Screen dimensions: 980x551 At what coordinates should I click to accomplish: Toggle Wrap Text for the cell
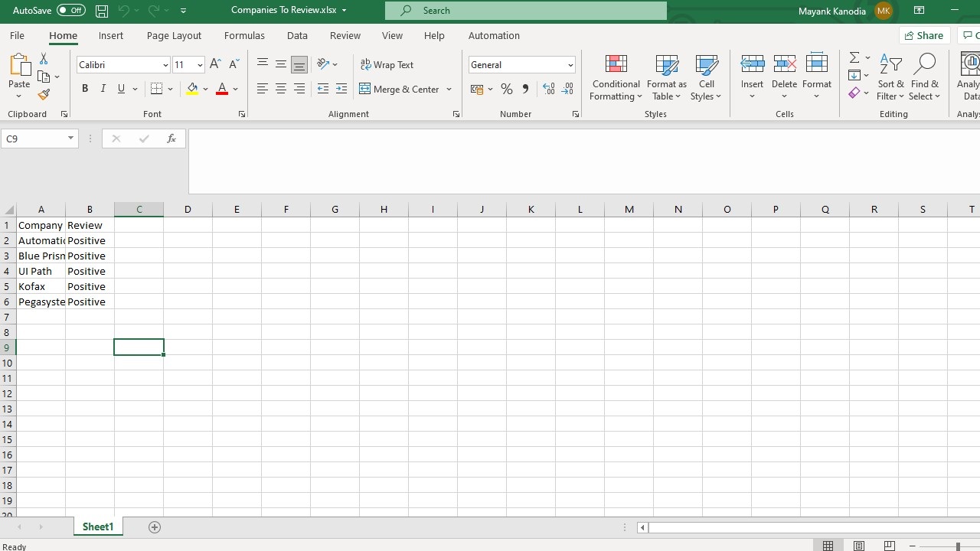(x=387, y=65)
